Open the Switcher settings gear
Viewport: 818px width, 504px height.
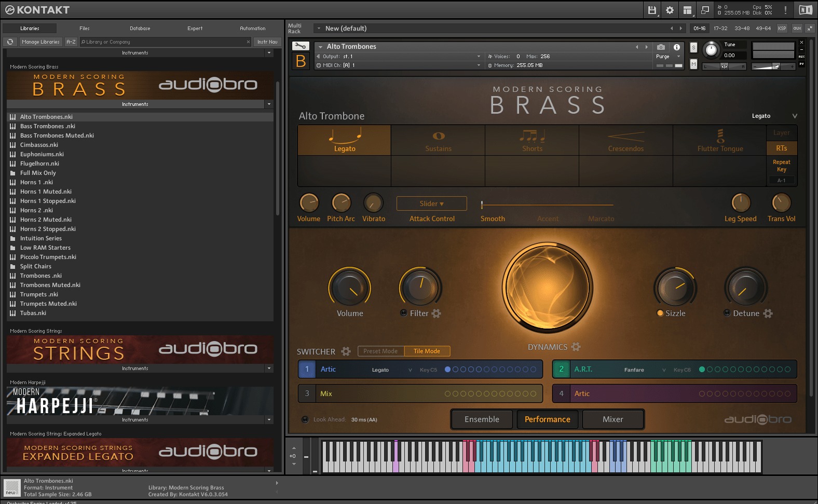coord(346,351)
